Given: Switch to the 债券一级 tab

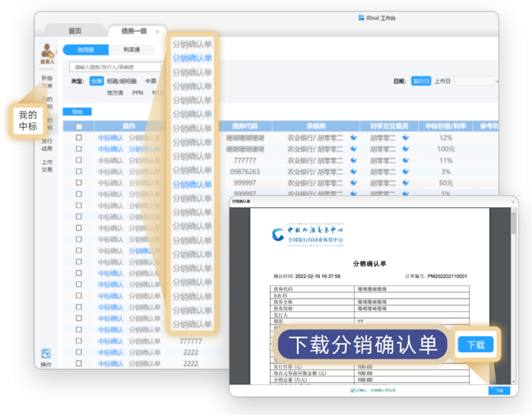Looking at the screenshot, I should click(x=134, y=31).
